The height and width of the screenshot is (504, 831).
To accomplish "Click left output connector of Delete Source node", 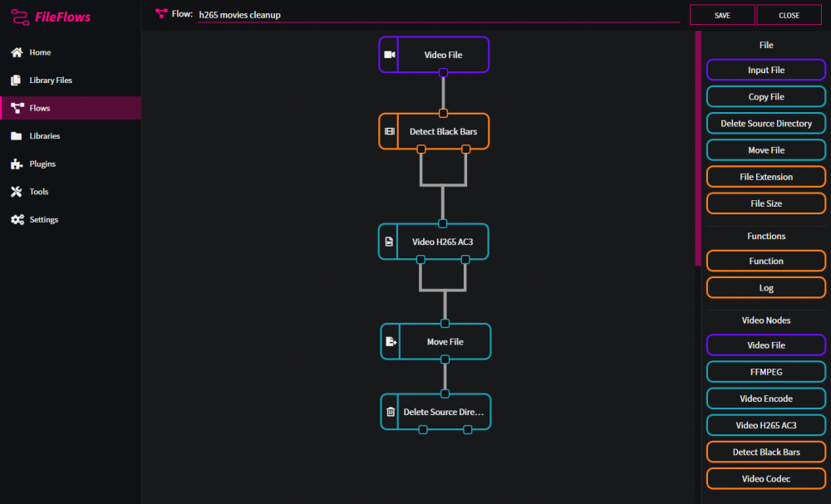I will click(423, 430).
